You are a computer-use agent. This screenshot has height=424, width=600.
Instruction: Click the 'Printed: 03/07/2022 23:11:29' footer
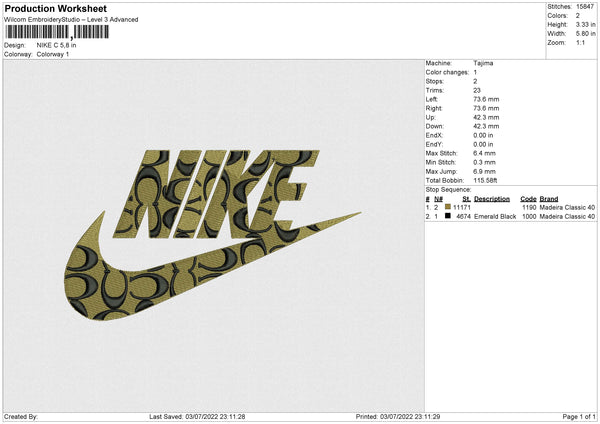[398, 417]
